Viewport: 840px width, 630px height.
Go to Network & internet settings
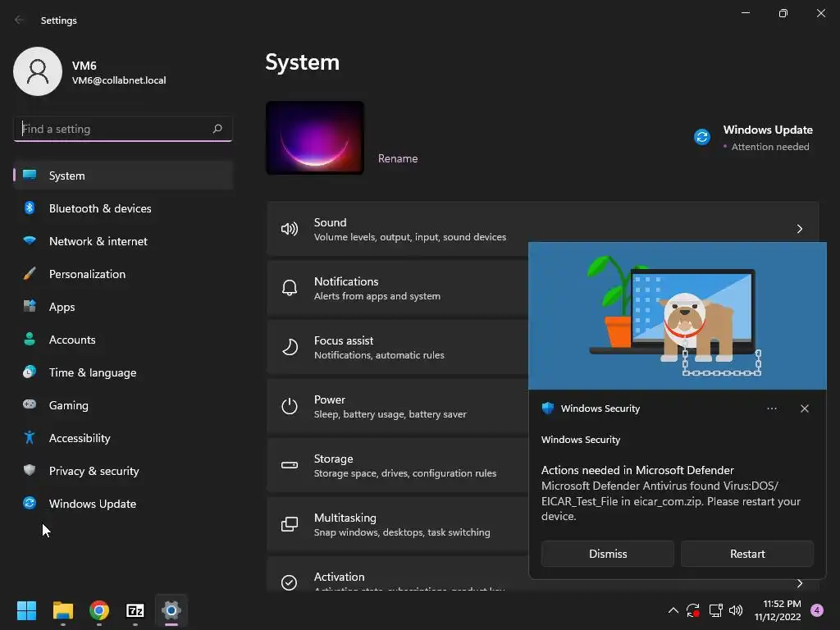pos(123,241)
